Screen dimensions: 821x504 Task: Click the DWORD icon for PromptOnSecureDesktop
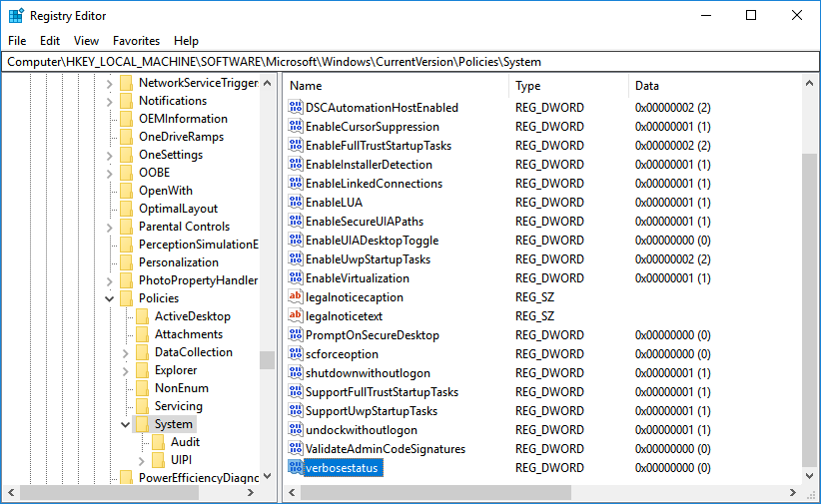tap(295, 335)
